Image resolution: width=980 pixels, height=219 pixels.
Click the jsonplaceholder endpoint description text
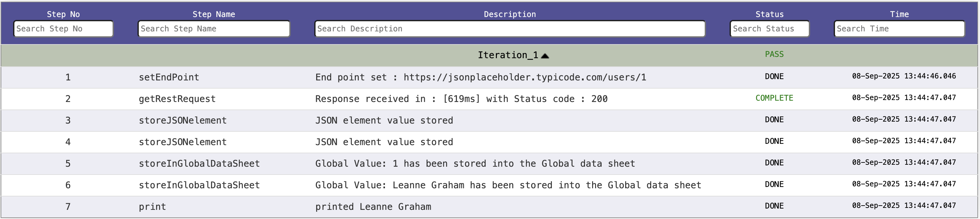pyautogui.click(x=481, y=77)
